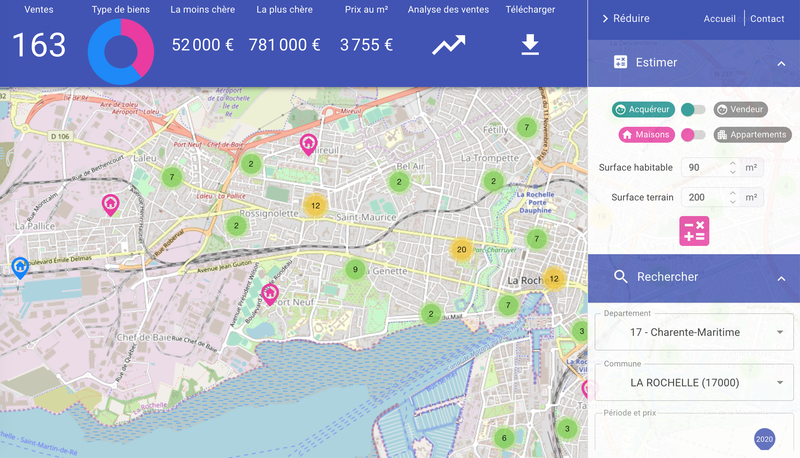The image size is (800, 458).
Task: Collapse the Rechercher panel section
Action: point(781,277)
